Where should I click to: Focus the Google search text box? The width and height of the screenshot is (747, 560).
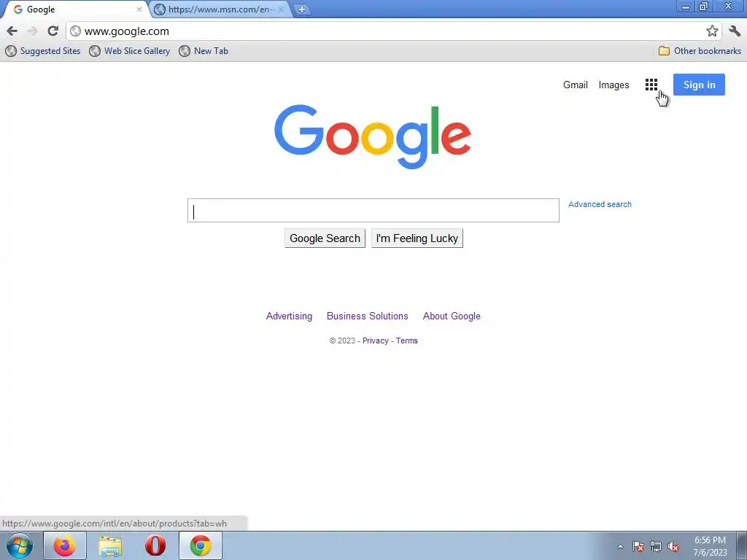pyautogui.click(x=373, y=211)
